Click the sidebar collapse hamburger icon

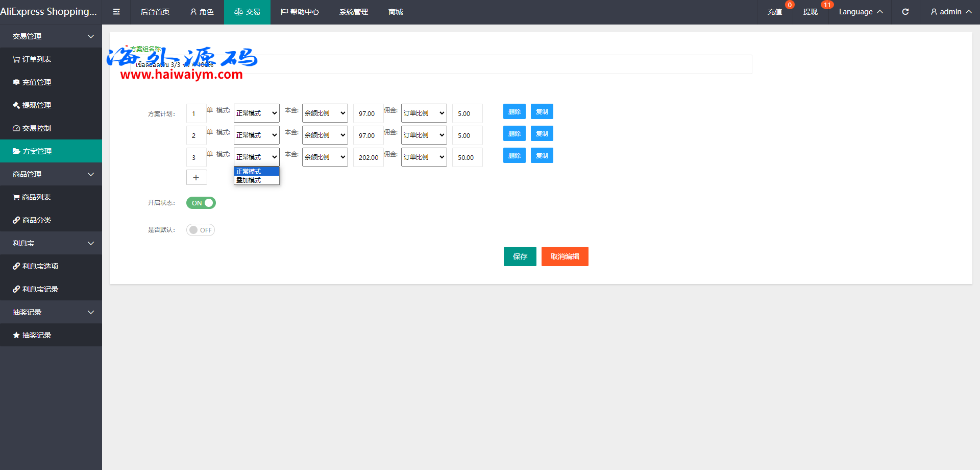point(116,12)
